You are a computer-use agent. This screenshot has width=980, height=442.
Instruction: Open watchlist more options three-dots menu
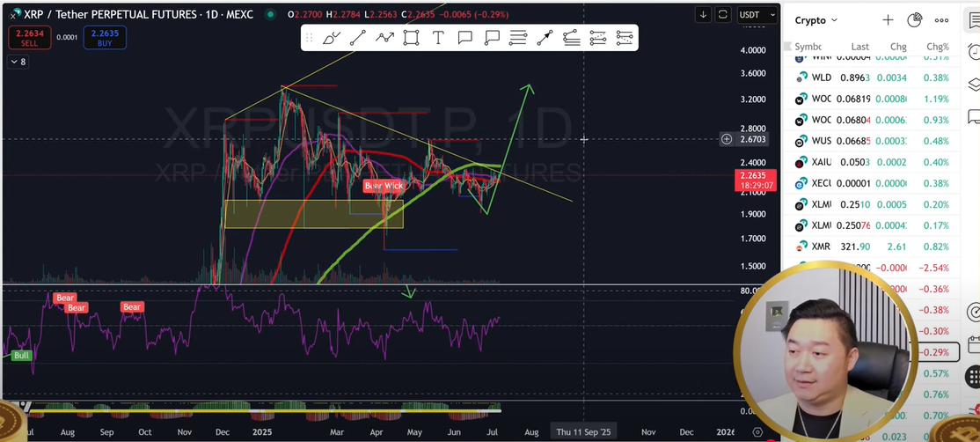942,20
